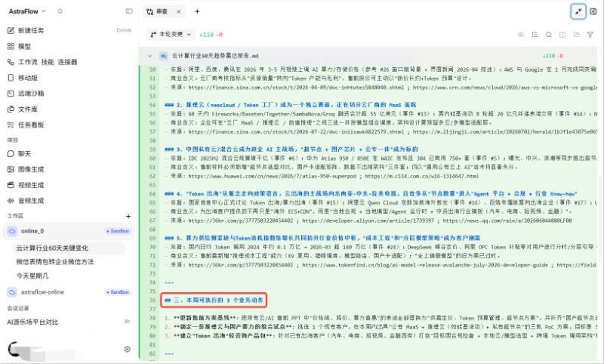
Task: Click the Md file type icon
Action: pyautogui.click(x=163, y=56)
